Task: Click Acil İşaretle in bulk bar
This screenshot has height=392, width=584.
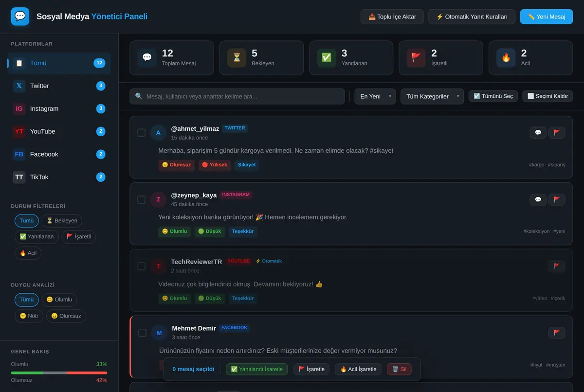Action: (x=358, y=369)
